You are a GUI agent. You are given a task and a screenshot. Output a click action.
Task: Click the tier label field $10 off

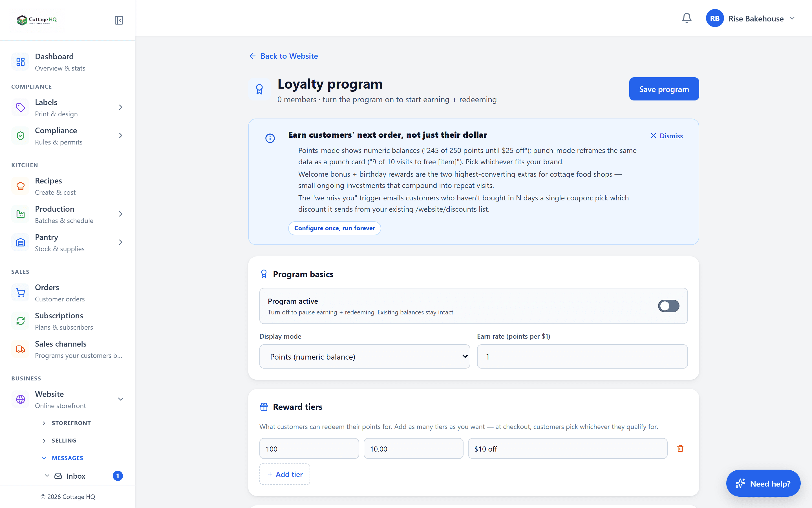point(567,448)
